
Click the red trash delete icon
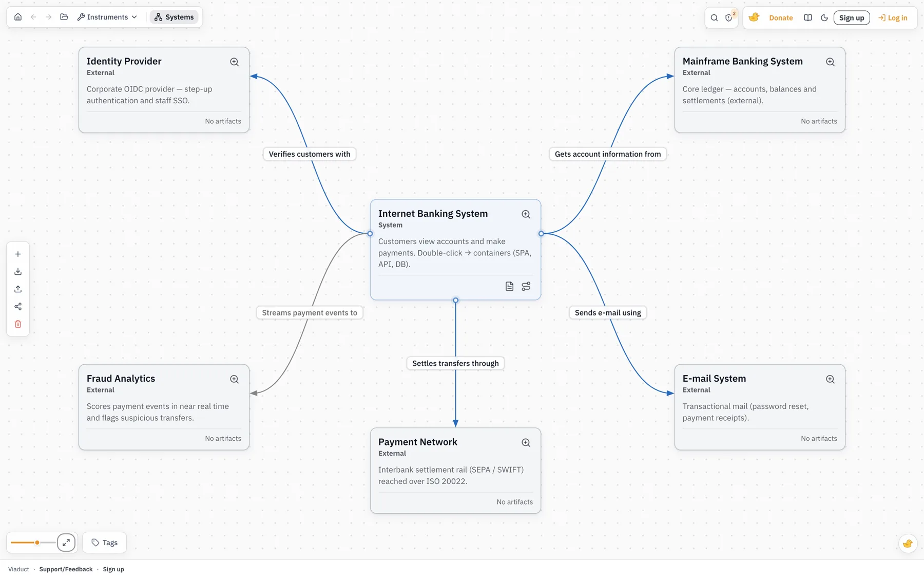coord(18,324)
